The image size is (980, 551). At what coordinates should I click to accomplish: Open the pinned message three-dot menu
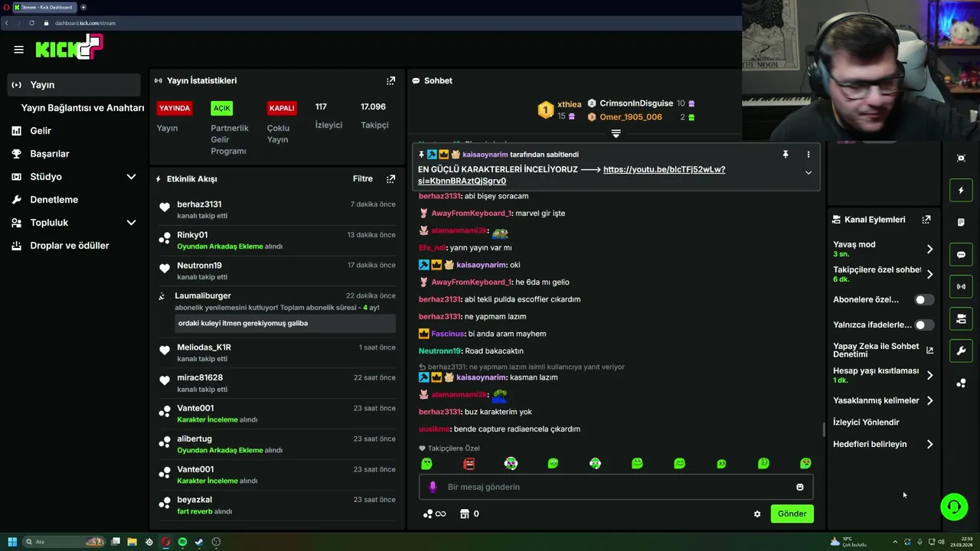(808, 155)
